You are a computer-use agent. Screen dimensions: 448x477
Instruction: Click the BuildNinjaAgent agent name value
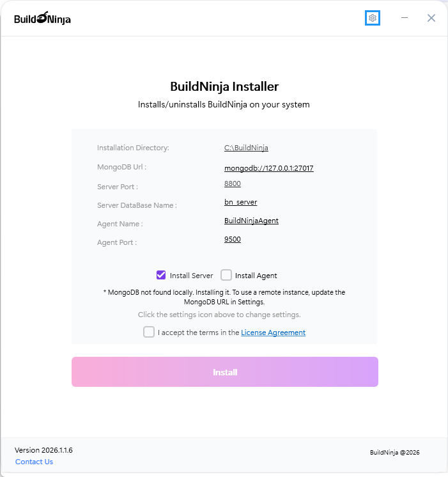pos(251,221)
